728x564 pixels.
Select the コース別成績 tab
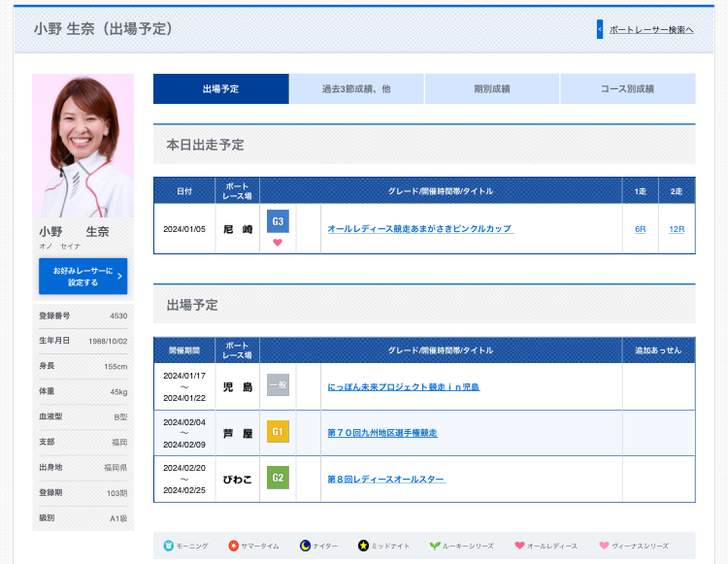click(627, 88)
